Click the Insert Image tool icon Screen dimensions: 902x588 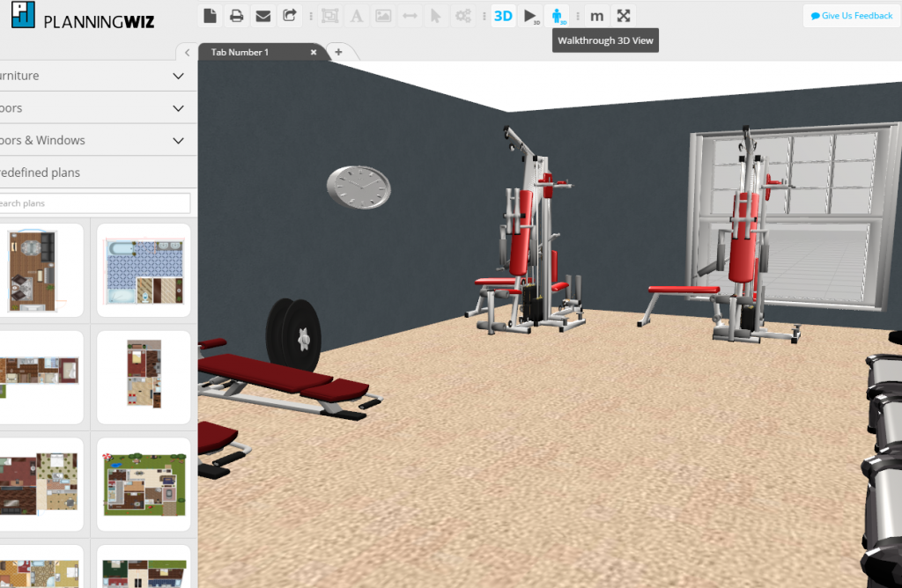click(x=383, y=16)
